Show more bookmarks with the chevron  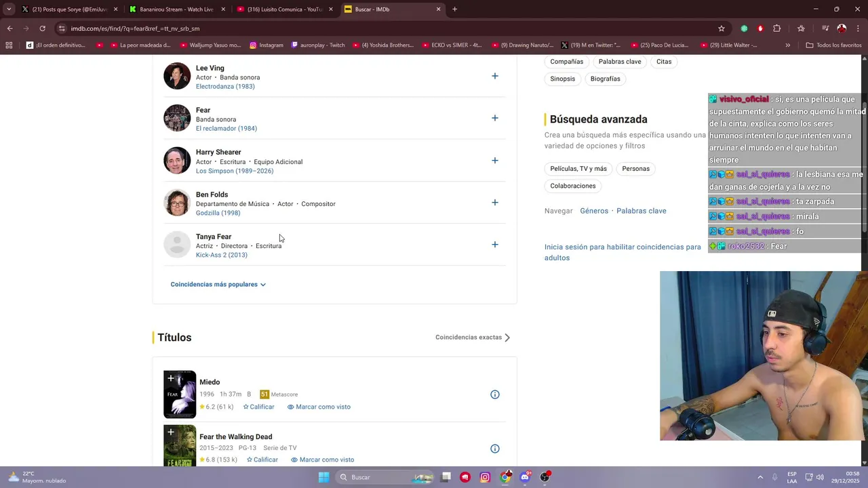(x=787, y=45)
